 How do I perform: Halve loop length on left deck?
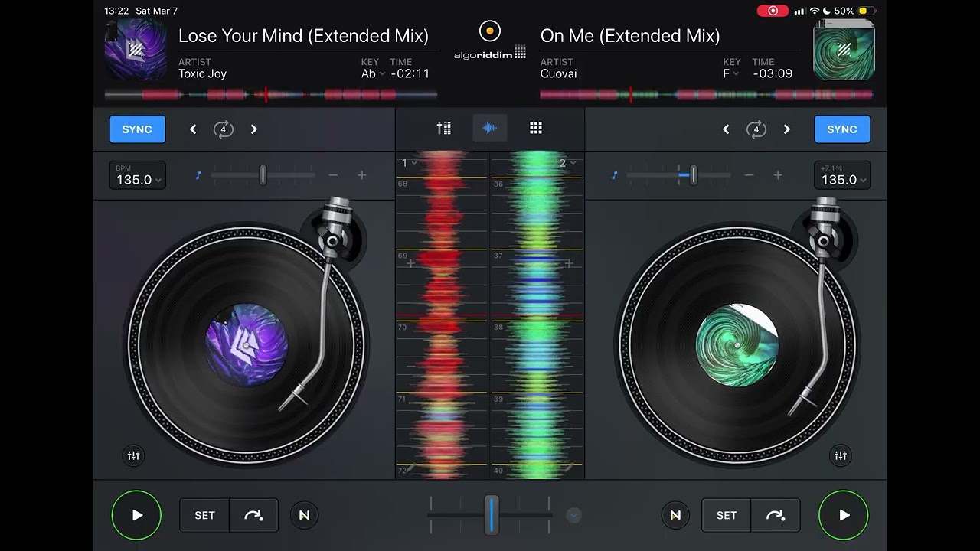(x=193, y=129)
